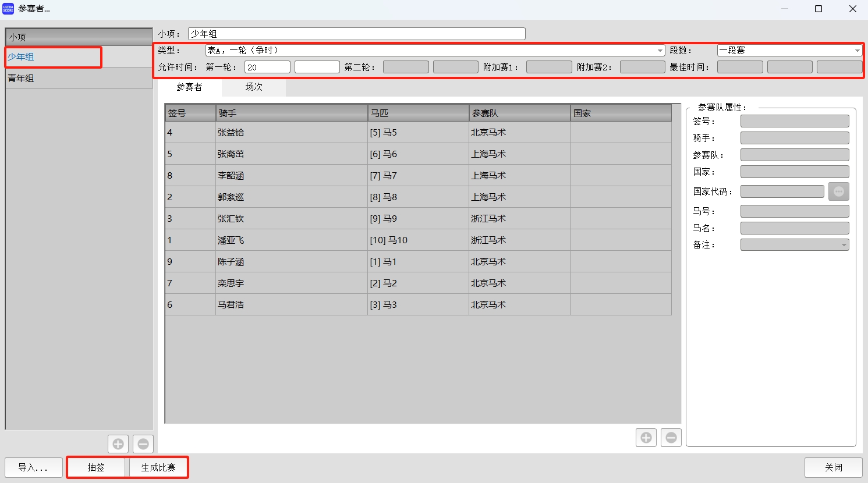This screenshot has height=483, width=868.
Task: Remove a participant using the − icon under the table
Action: pyautogui.click(x=671, y=437)
